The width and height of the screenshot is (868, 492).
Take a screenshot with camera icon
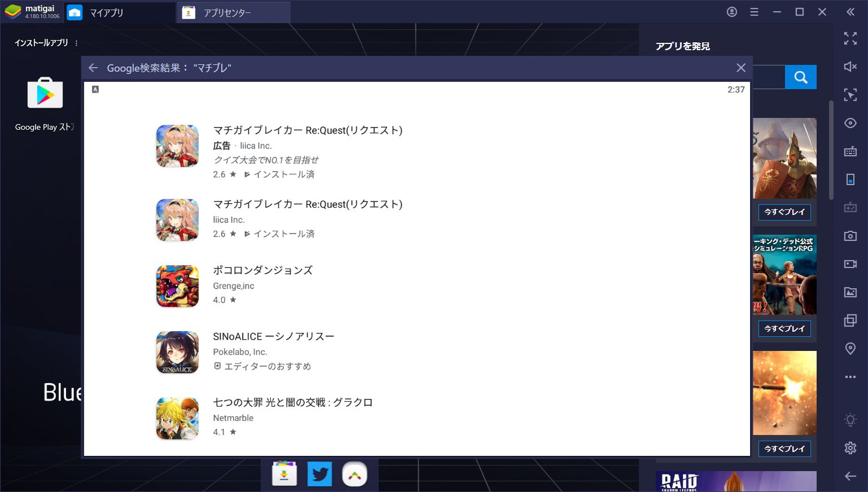[851, 236]
